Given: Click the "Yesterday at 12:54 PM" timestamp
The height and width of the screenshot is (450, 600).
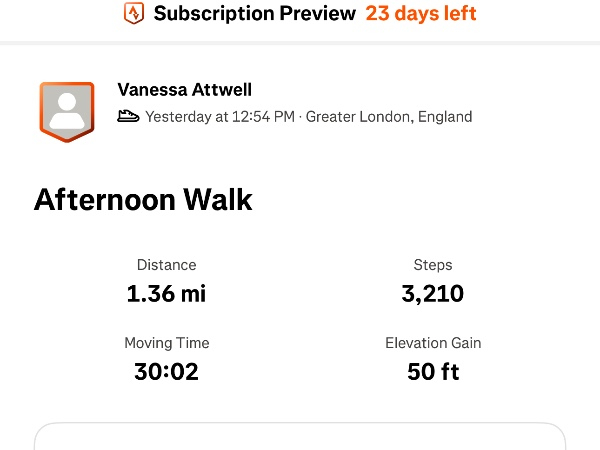Looking at the screenshot, I should (x=220, y=117).
